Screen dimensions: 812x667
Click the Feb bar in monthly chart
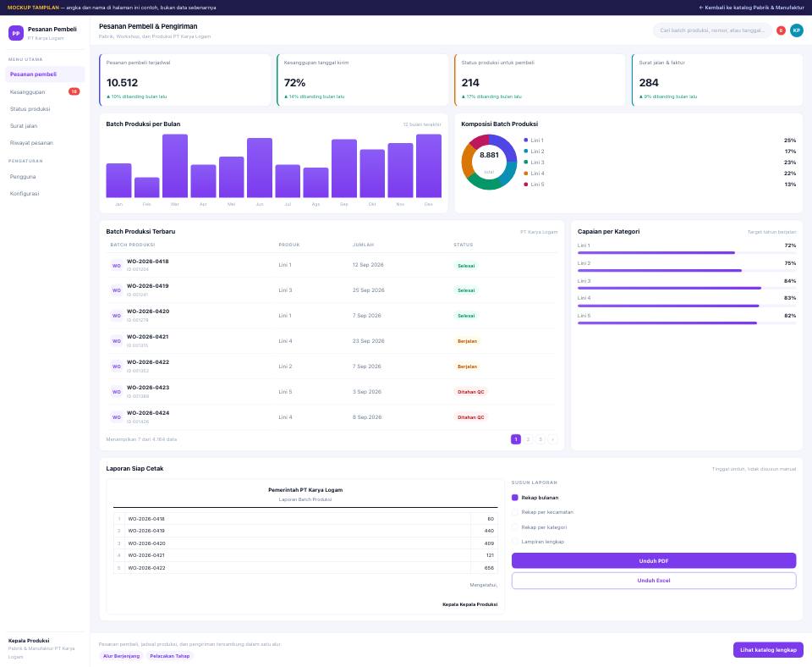(x=146, y=188)
